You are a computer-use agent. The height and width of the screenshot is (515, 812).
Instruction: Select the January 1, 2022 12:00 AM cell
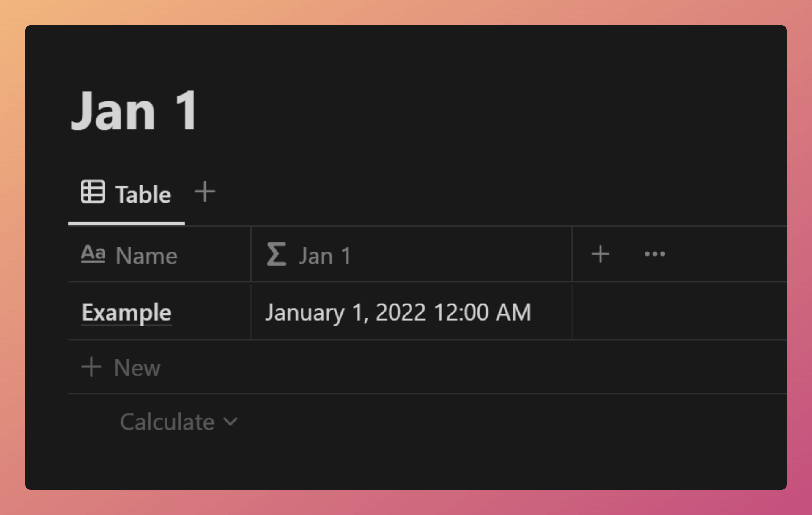click(411, 311)
